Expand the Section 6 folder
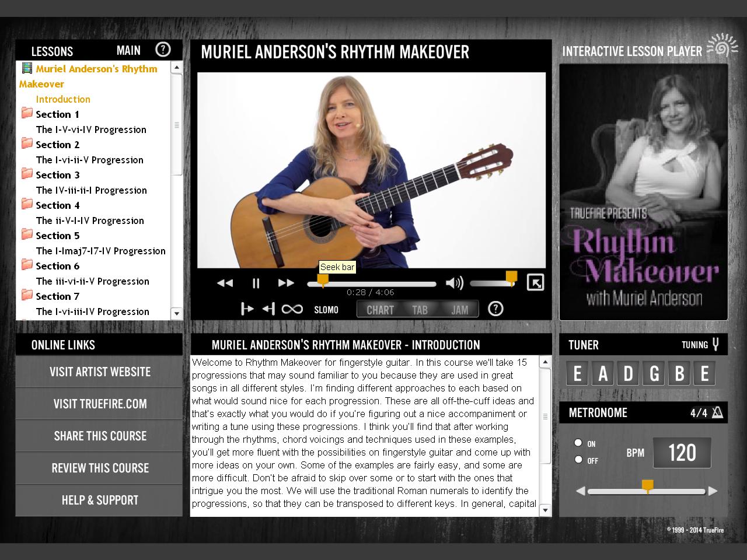Viewport: 747px width, 560px height. [27, 264]
